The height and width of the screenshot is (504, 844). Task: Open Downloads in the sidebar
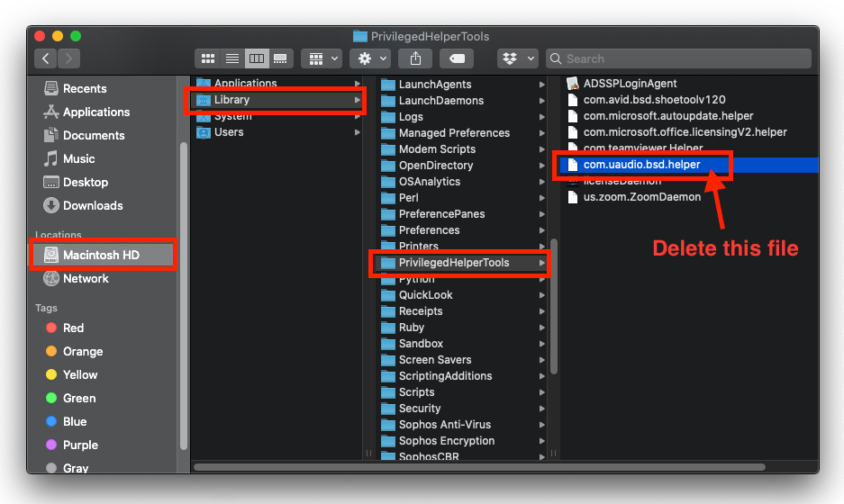click(93, 205)
